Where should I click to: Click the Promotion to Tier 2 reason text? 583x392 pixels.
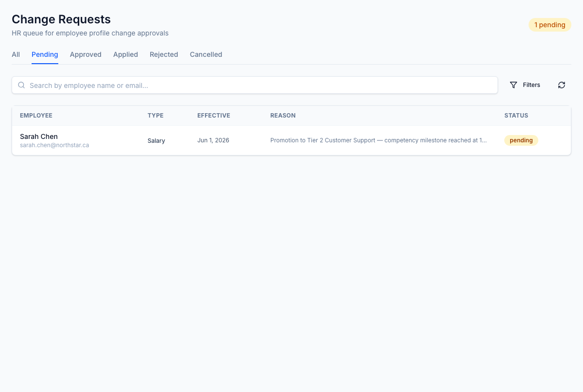coord(378,140)
